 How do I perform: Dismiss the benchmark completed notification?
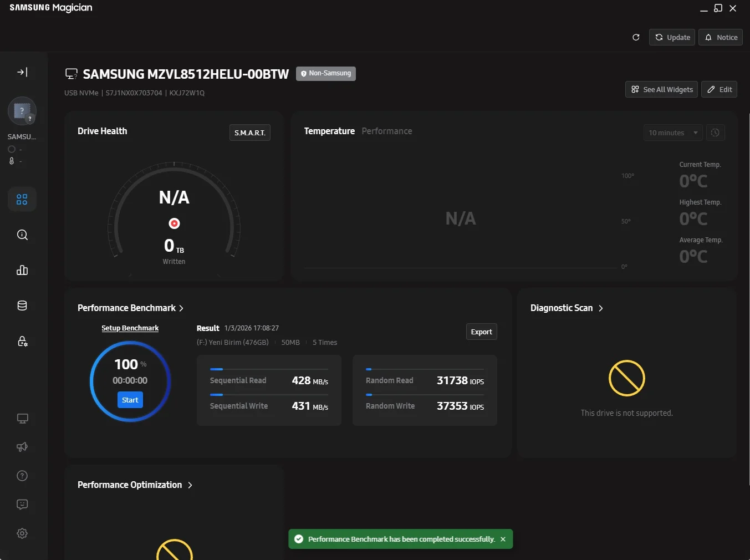(503, 539)
